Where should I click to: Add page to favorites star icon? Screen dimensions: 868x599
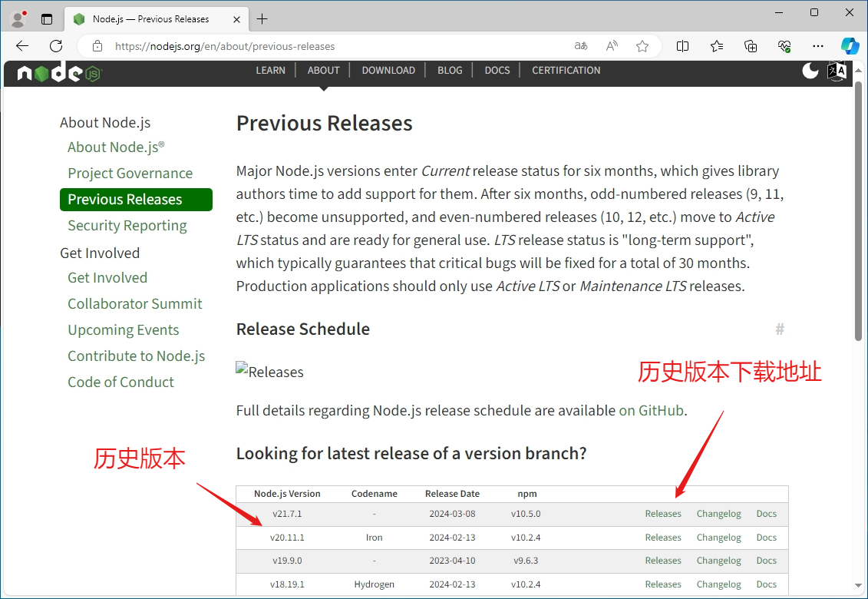click(642, 46)
